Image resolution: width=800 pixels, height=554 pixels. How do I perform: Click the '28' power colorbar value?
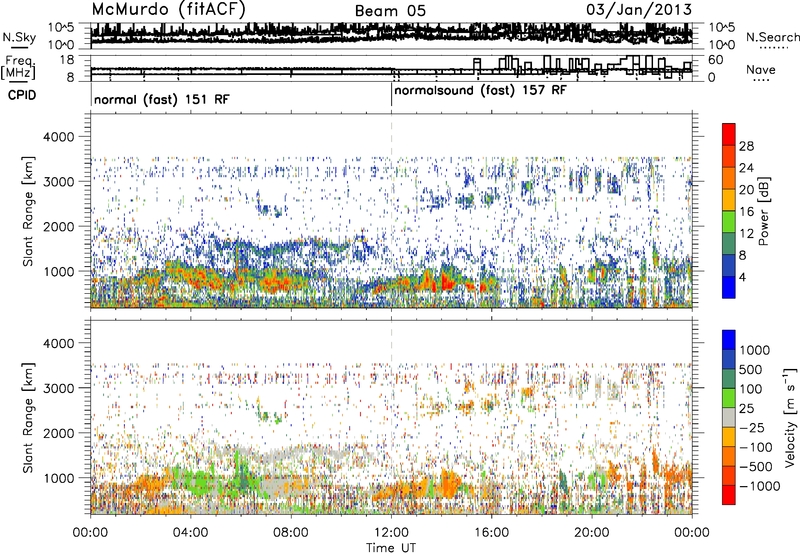[746, 146]
